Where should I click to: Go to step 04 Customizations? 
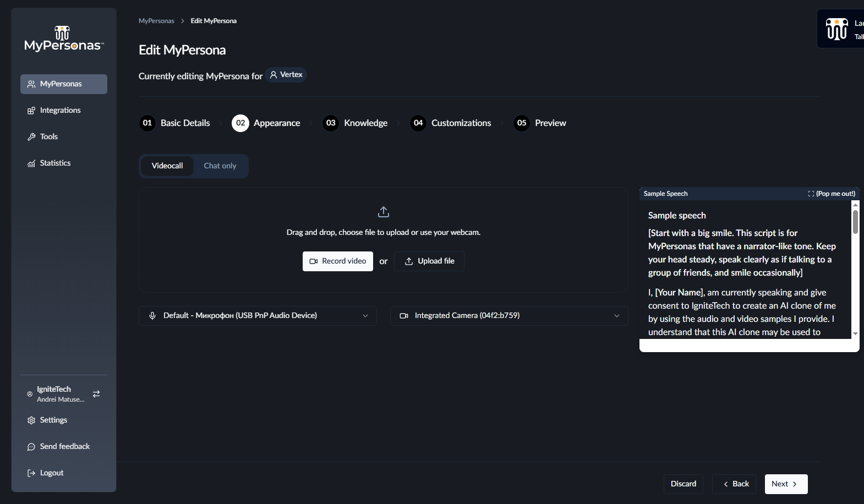pos(451,123)
